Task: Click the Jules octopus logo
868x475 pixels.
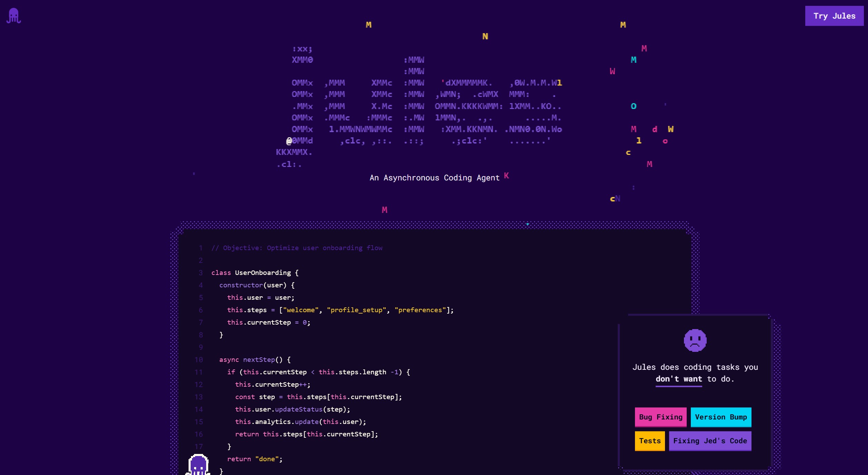Action: pos(14,16)
